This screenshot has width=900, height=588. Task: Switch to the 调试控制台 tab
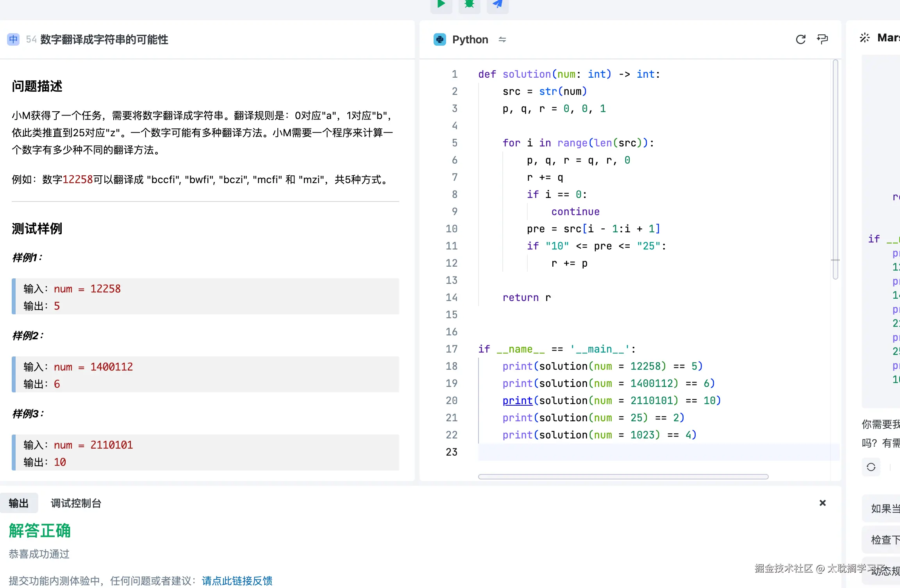pos(75,503)
